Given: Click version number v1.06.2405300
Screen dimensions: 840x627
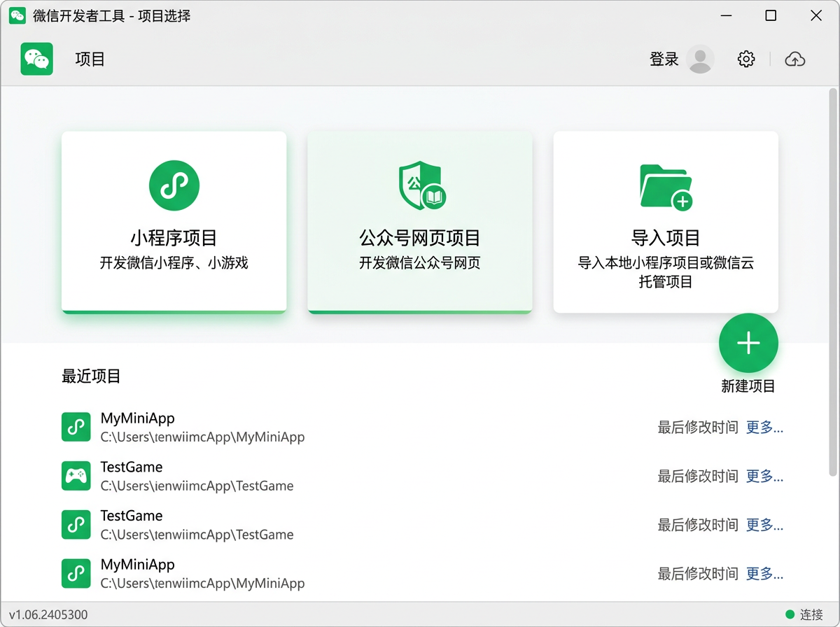Looking at the screenshot, I should point(48,615).
